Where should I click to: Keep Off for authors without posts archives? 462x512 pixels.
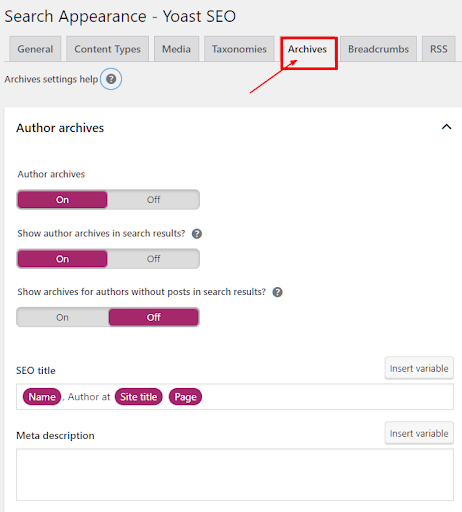[154, 317]
